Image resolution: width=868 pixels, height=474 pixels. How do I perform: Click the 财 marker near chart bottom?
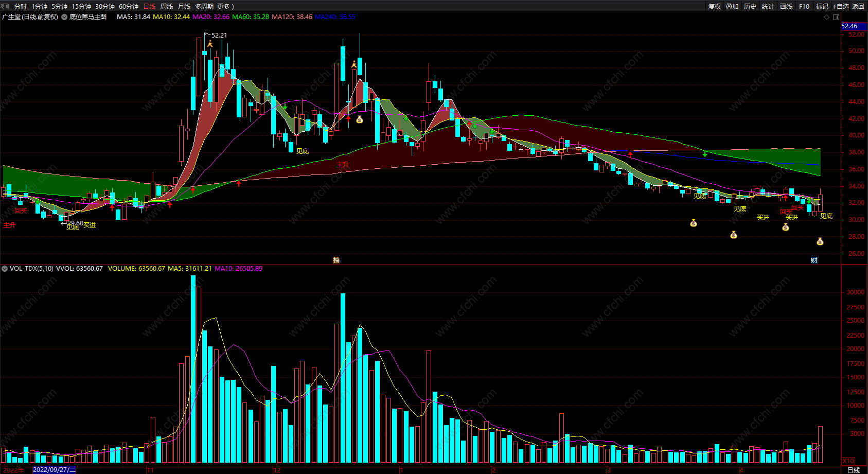[x=814, y=260]
